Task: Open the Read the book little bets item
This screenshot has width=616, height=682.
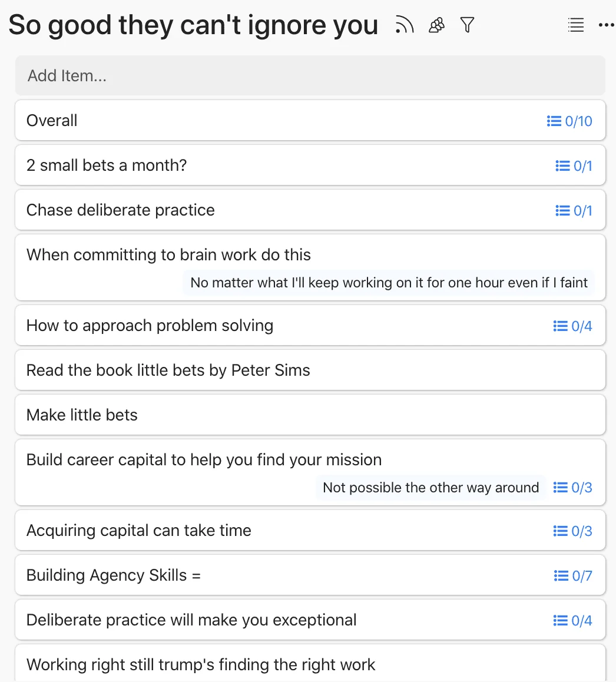Action: [310, 370]
